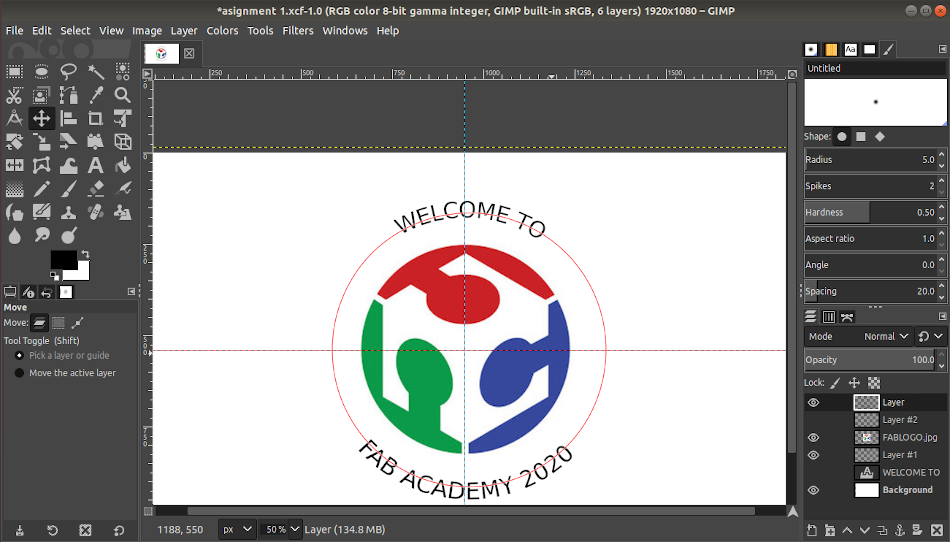Select the Text tool
Image resolution: width=950 pixels, height=542 pixels.
[x=96, y=165]
